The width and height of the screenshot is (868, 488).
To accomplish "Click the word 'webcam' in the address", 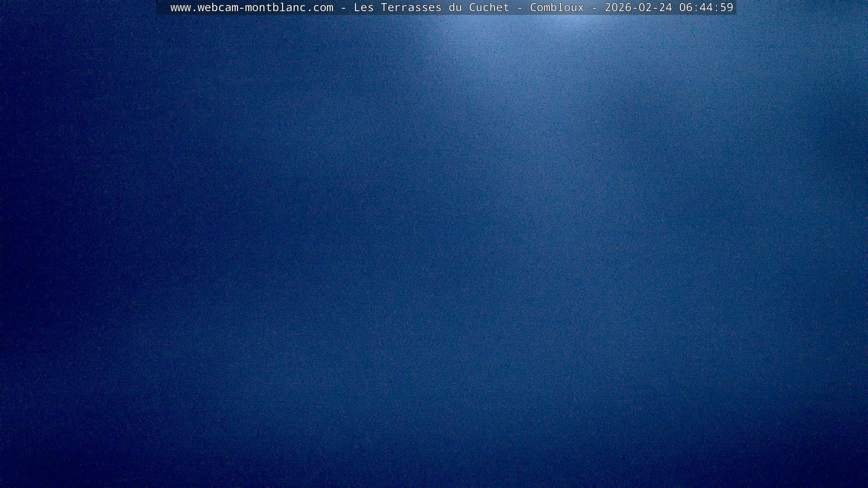I will [x=218, y=7].
